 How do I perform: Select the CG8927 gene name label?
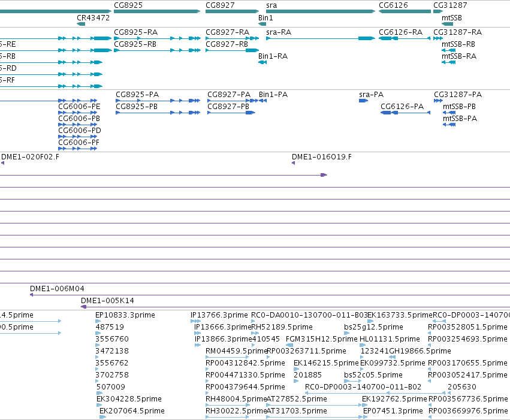tap(220, 5)
